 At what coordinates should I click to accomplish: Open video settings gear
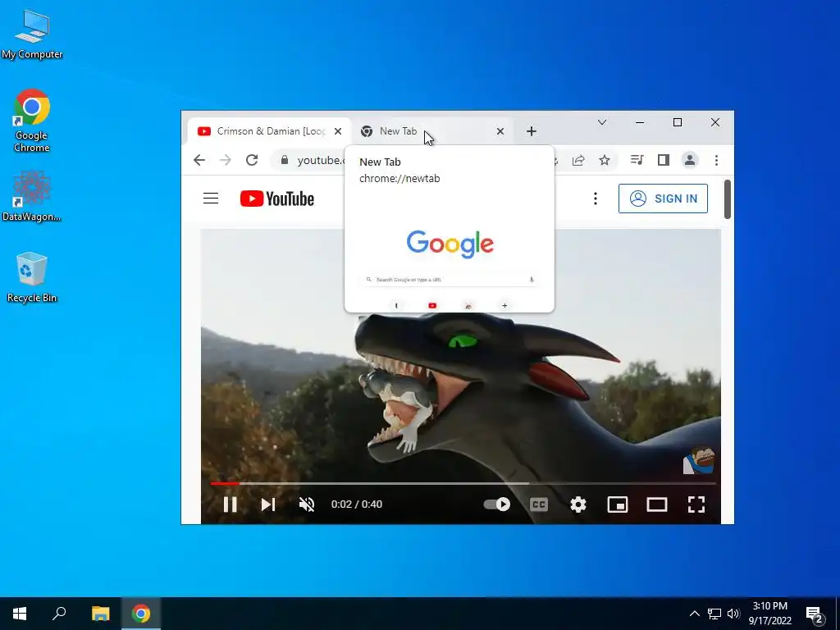tap(578, 504)
